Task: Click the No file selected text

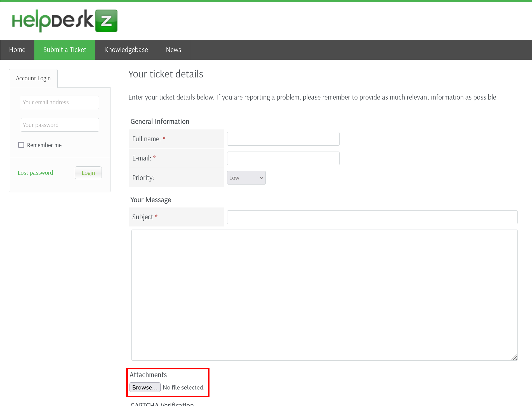Action: pos(183,387)
